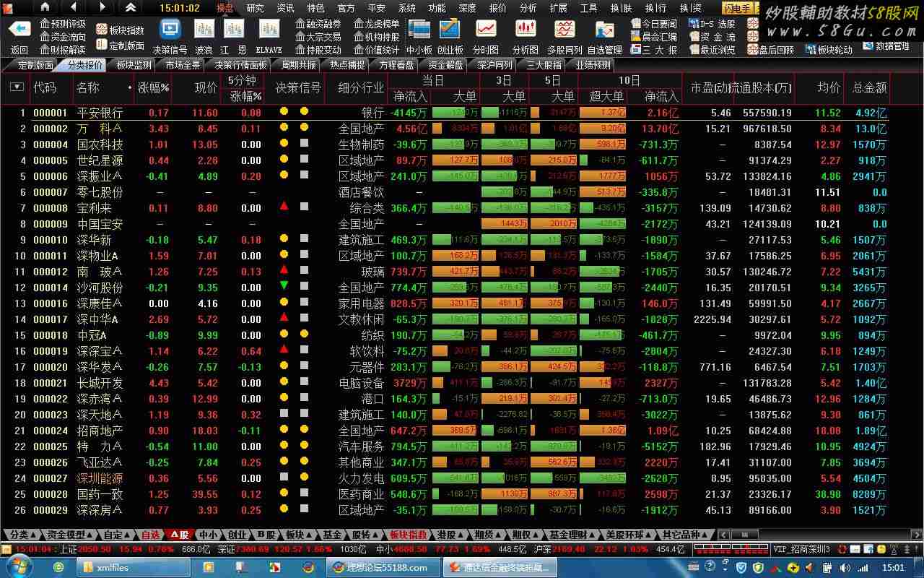Sort by 现价 column header
Screen dimensions: 924x578
[x=206, y=87]
